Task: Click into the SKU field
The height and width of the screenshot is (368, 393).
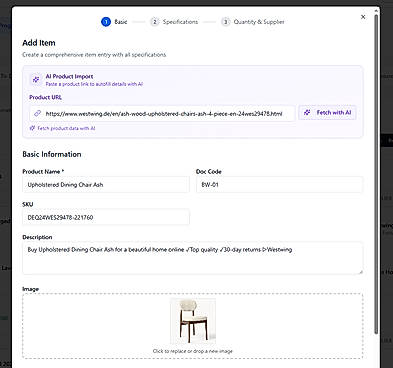Action: 106,217
